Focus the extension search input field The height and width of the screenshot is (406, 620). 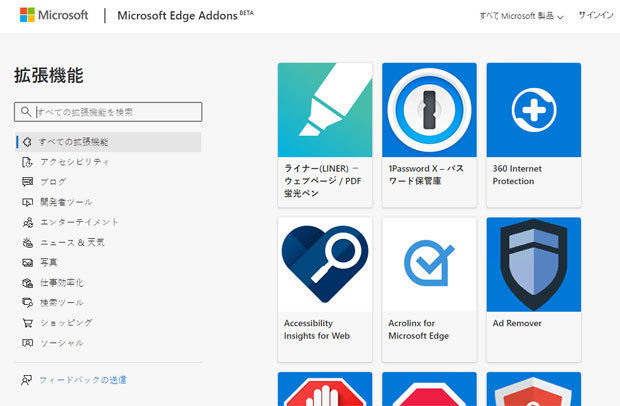pyautogui.click(x=117, y=112)
